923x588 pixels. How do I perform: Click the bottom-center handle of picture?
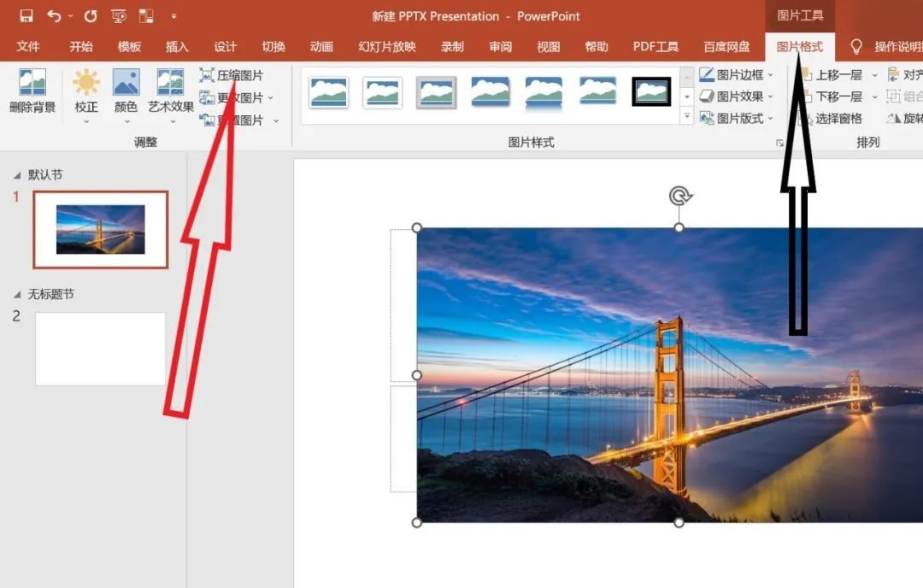[x=679, y=523]
